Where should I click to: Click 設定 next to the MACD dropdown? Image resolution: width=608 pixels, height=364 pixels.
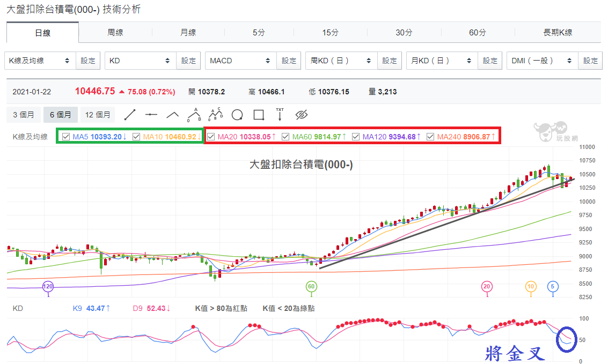[289, 61]
